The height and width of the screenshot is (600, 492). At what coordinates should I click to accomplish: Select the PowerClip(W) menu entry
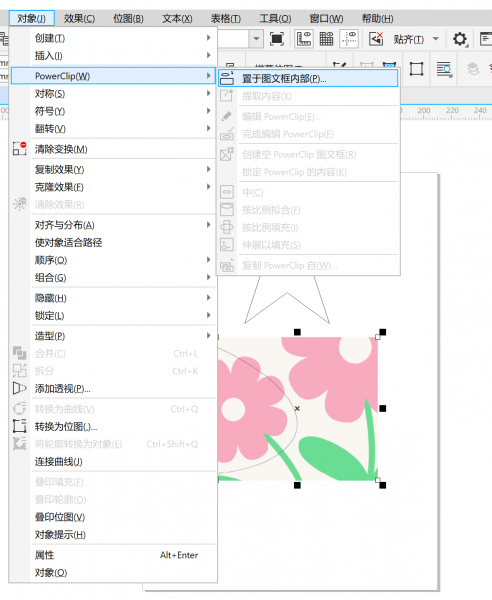point(114,76)
